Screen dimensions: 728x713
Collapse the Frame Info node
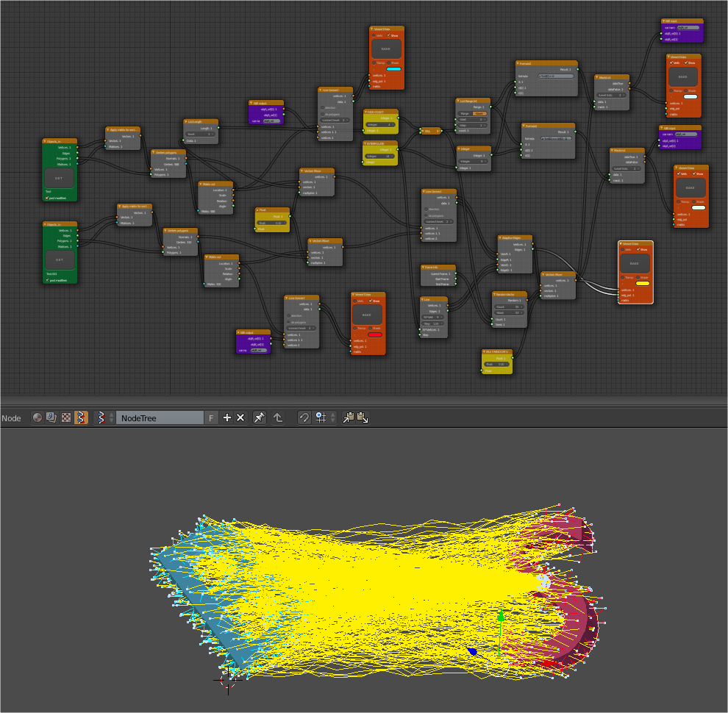[x=423, y=268]
